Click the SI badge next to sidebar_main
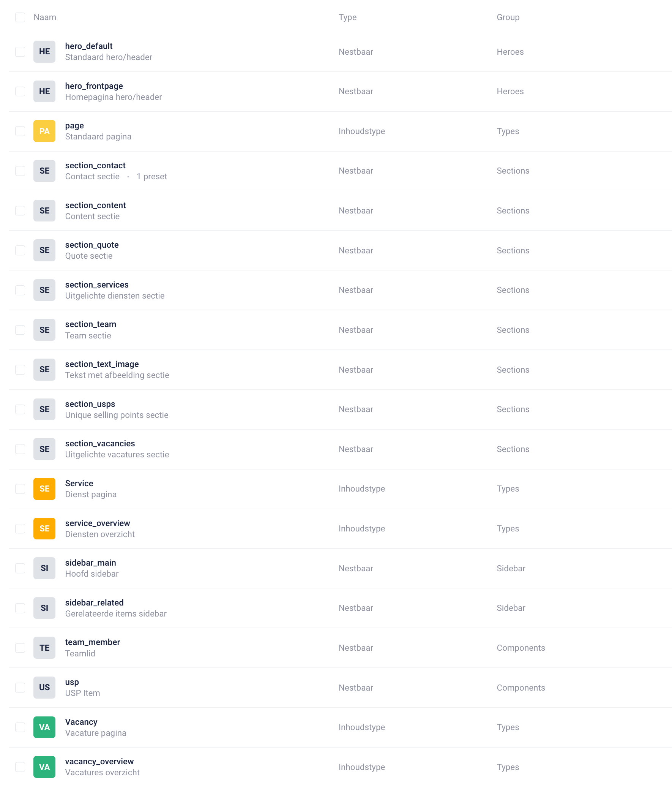 point(44,568)
